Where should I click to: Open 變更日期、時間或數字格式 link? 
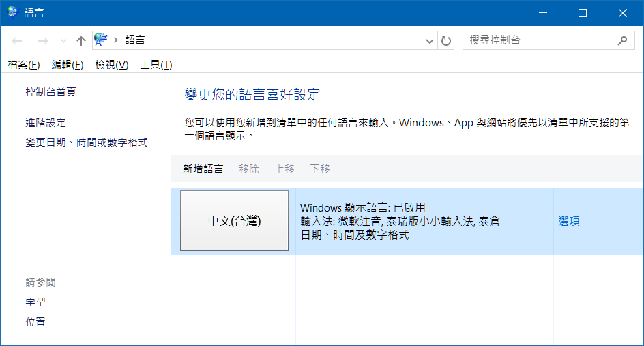(x=86, y=142)
